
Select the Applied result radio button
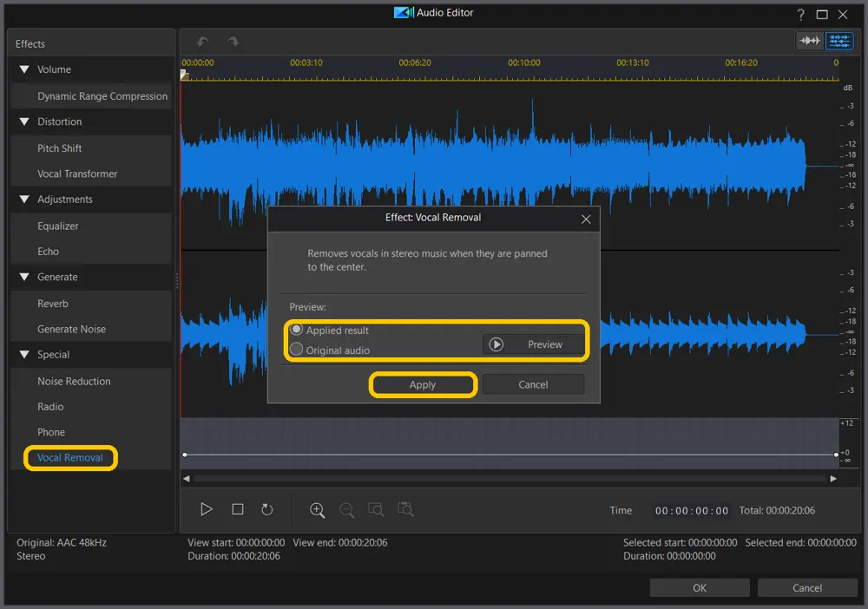click(297, 330)
